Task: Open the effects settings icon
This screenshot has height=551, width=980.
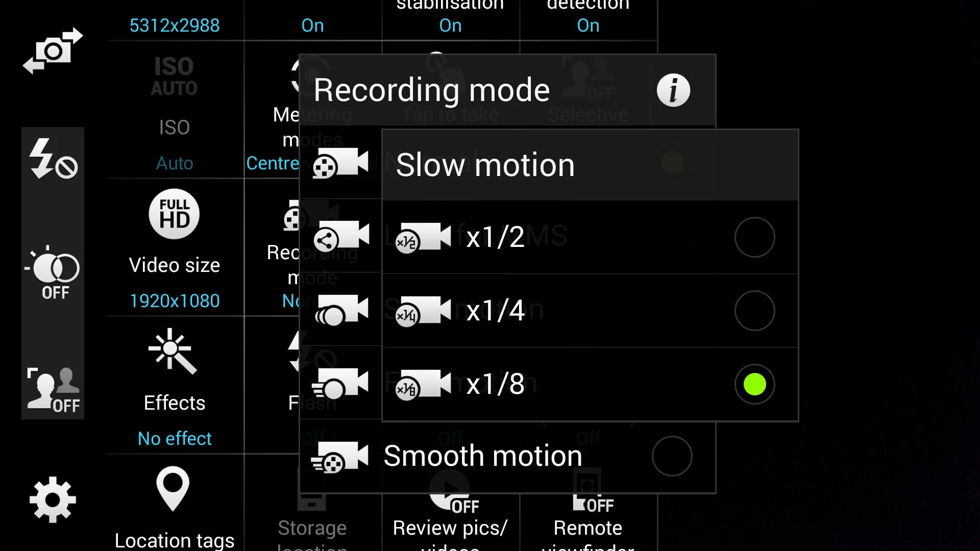Action: [x=174, y=353]
